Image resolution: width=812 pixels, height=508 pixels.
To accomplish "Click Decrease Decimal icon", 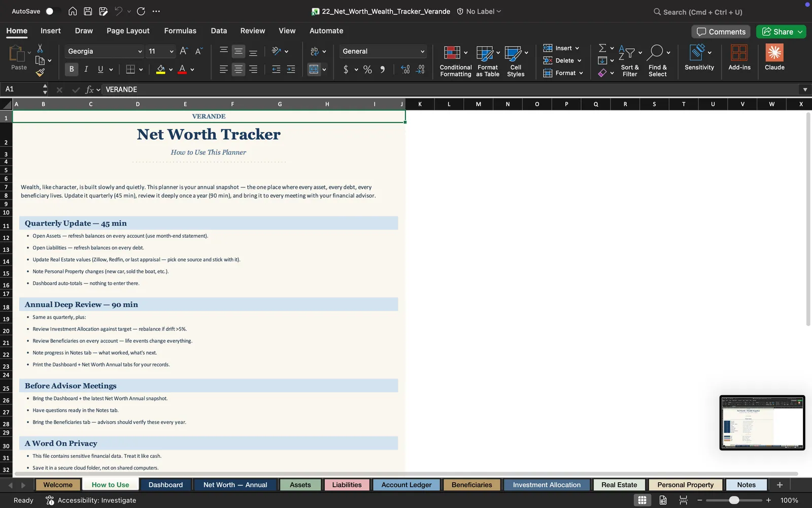I will pos(420,70).
